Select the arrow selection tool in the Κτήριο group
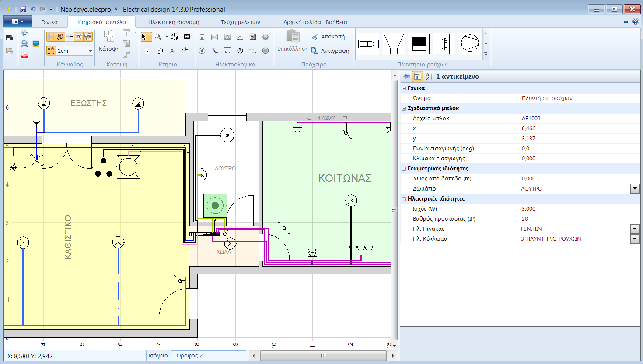 (x=146, y=37)
